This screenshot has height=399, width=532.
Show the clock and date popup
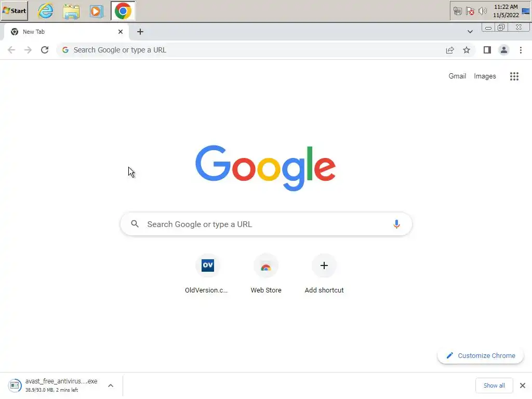[506, 11]
